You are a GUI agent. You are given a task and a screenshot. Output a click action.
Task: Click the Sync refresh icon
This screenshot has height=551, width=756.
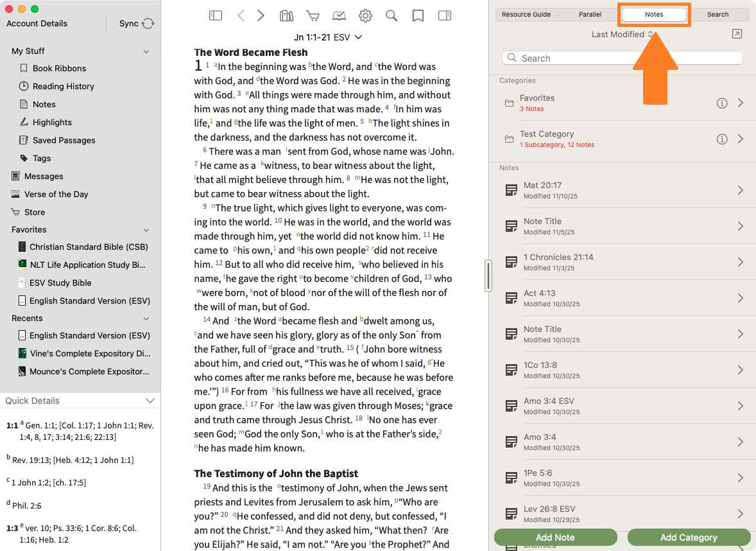coord(148,24)
